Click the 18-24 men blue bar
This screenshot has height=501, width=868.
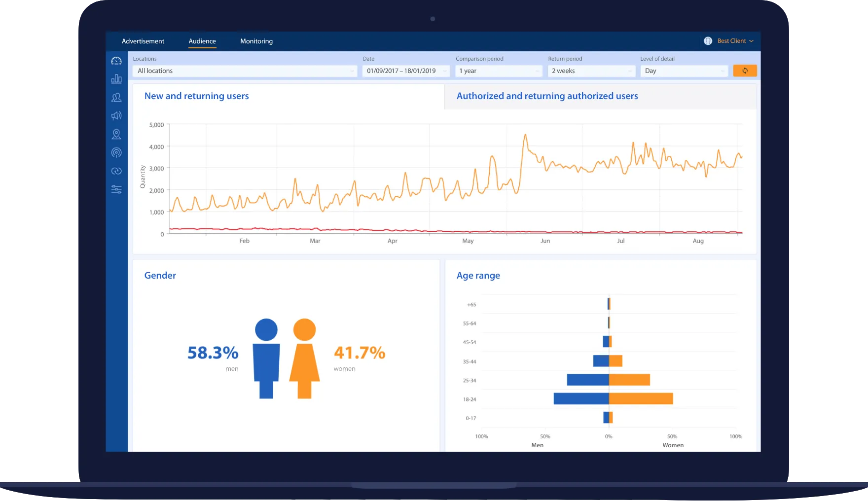pos(581,398)
